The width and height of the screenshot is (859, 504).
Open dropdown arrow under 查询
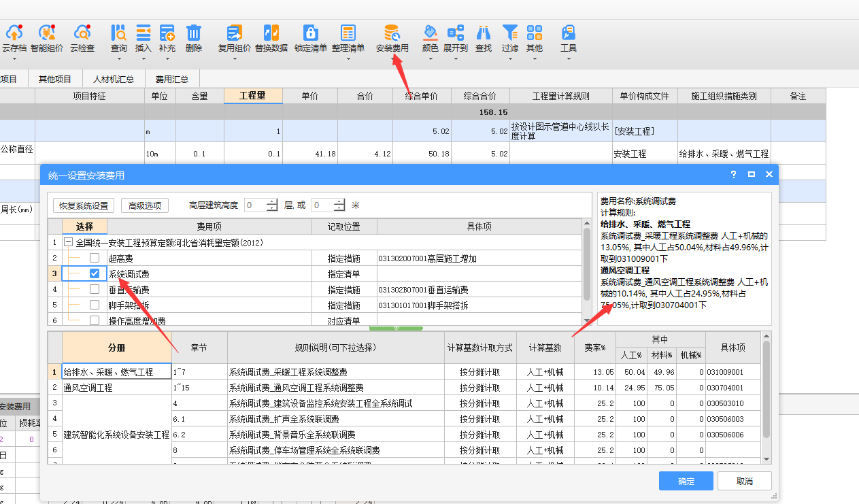(x=118, y=58)
